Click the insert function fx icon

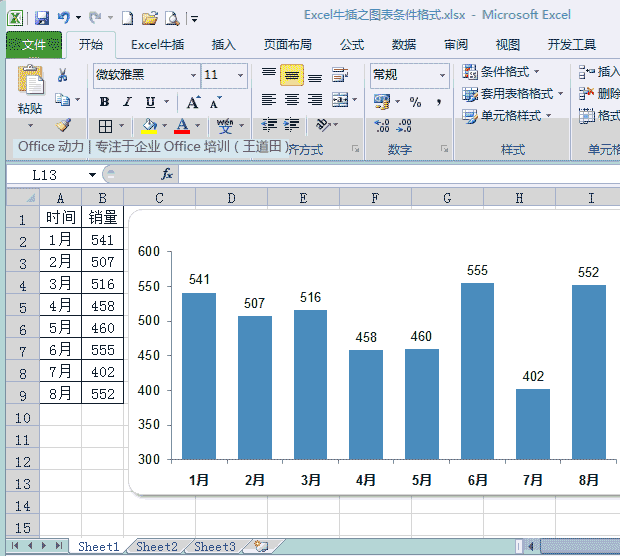click(x=167, y=174)
